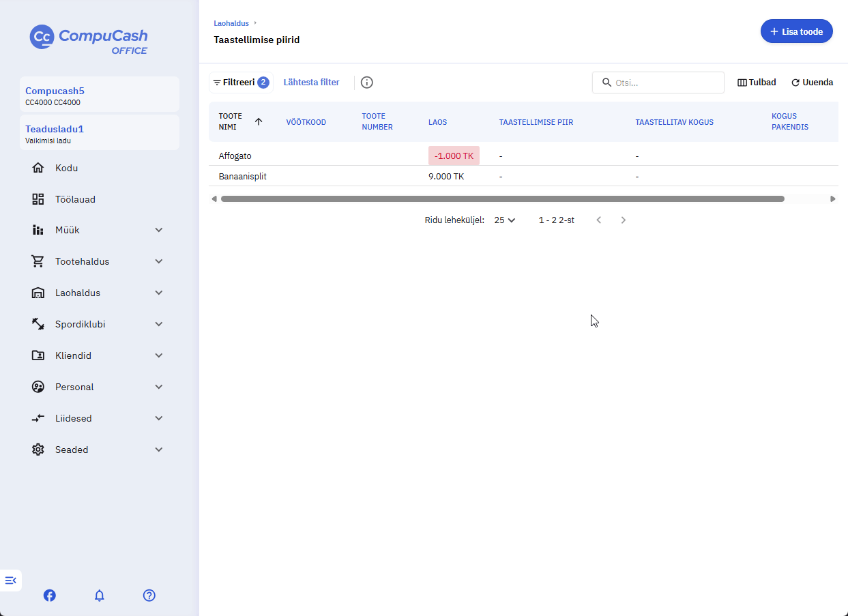Click the filter info circle icon
Viewport: 848px width, 616px height.
point(367,83)
